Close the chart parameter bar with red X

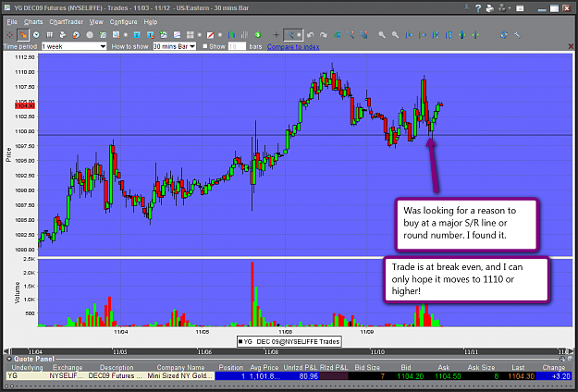571,46
